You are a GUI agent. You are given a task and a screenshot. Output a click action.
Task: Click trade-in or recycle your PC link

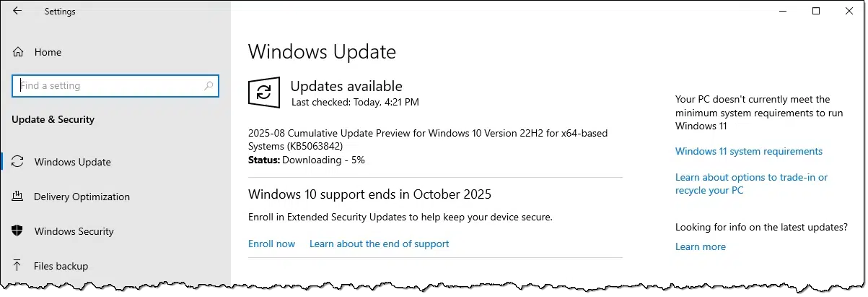(751, 184)
